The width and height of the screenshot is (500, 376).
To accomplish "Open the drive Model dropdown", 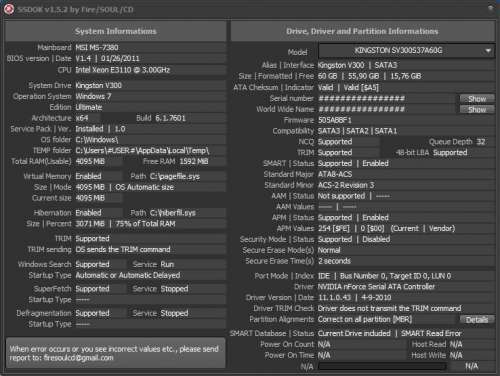I will pyautogui.click(x=406, y=51).
